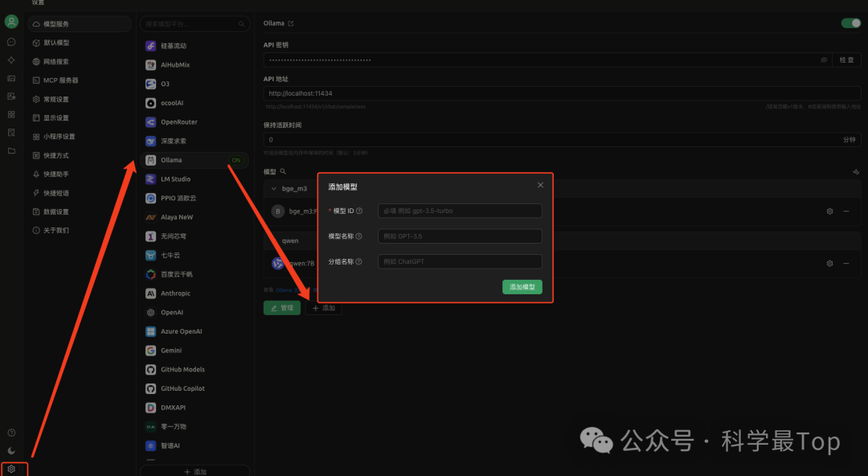This screenshot has height=476, width=868.
Task: Select the OpenRouter provider
Action: point(194,122)
